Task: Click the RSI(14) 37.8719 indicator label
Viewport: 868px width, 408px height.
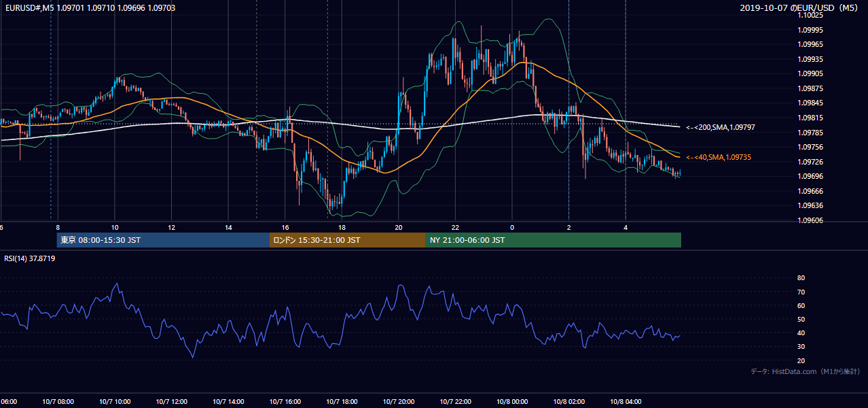Action: 30,258
